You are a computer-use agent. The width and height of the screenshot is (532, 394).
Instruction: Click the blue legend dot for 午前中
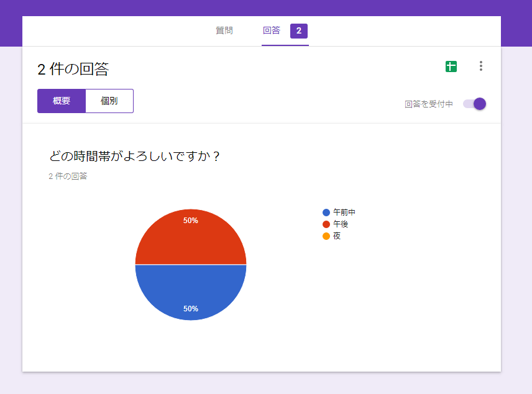tap(326, 213)
